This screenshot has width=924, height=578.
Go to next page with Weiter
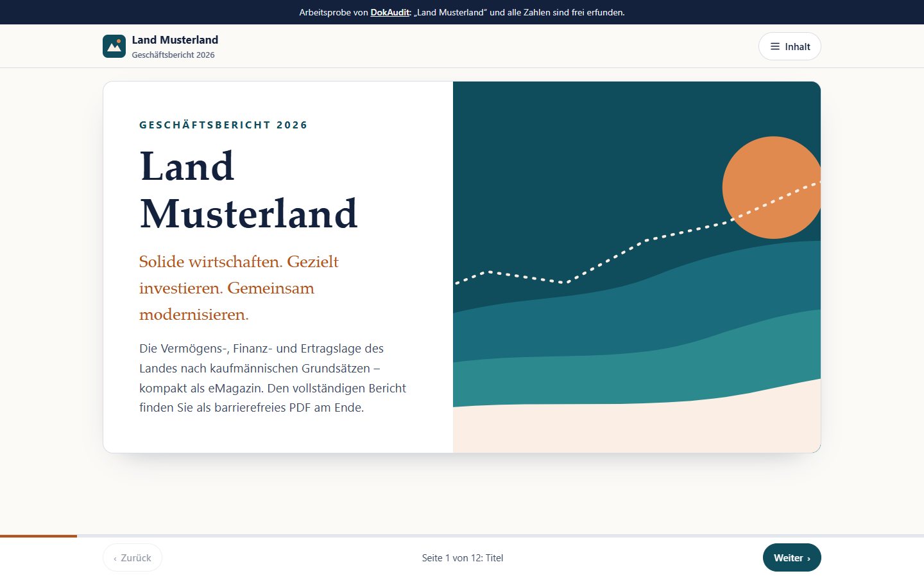click(x=792, y=557)
